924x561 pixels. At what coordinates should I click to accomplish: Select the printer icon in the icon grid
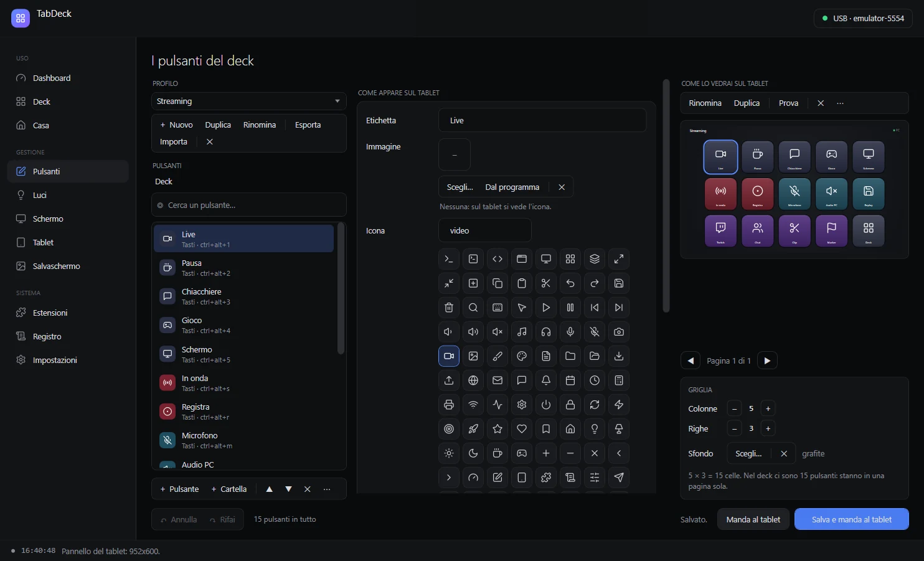[449, 405]
